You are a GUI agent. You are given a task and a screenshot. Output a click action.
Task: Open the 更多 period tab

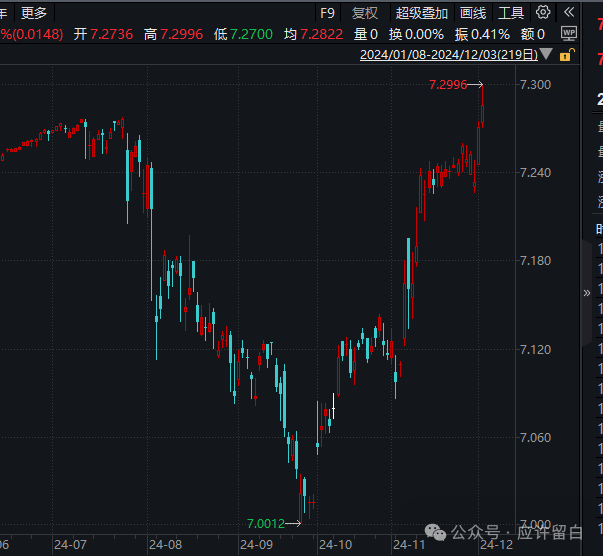click(x=34, y=13)
